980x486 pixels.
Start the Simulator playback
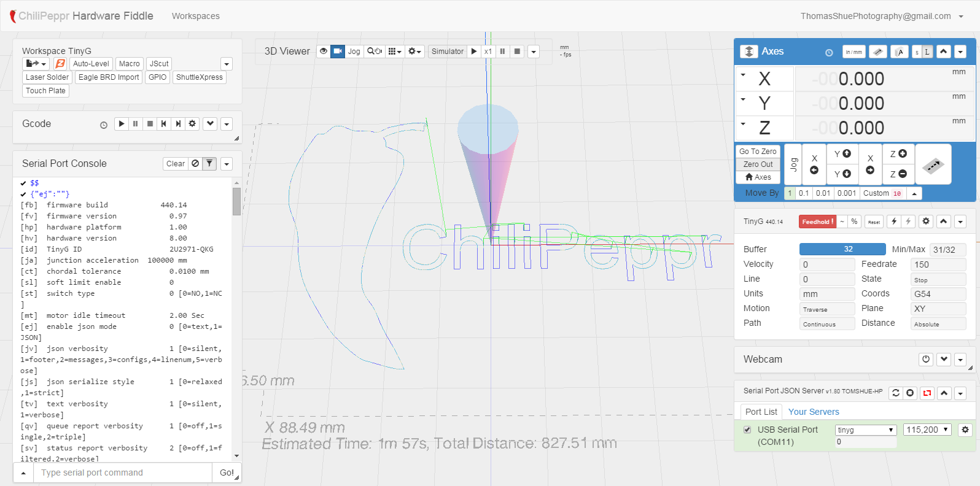pyautogui.click(x=474, y=52)
